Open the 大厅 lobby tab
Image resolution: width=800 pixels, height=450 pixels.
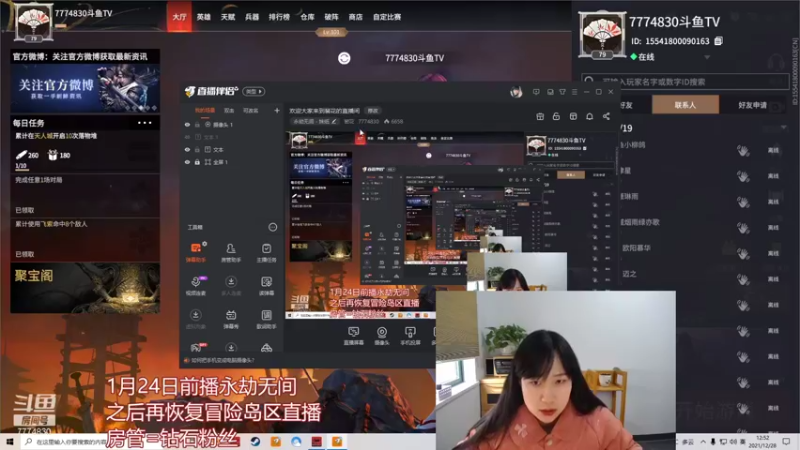[179, 17]
